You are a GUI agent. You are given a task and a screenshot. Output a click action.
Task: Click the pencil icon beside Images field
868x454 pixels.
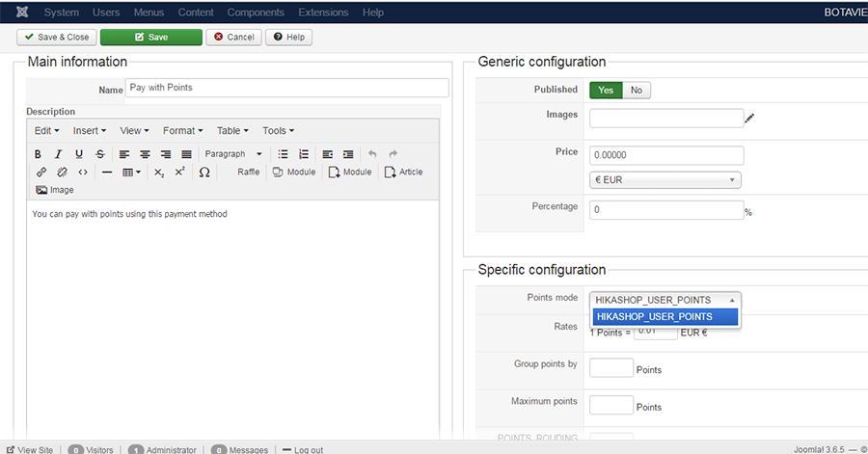[749, 119]
